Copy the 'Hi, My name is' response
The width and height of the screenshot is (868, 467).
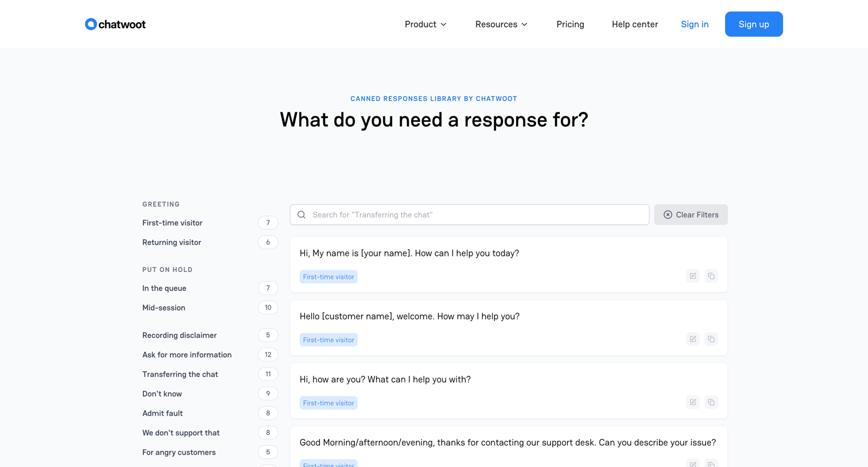tap(711, 276)
